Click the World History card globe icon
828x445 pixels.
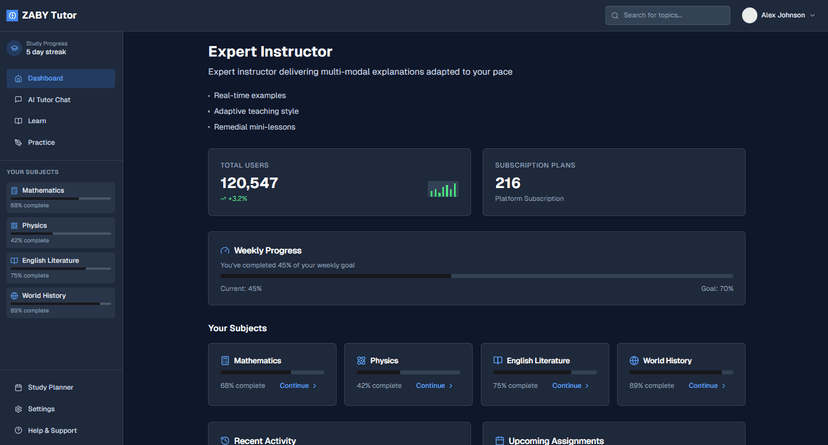tap(634, 361)
